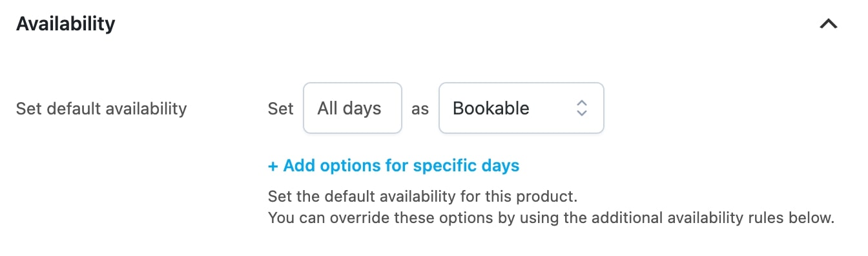The height and width of the screenshot is (256, 868).
Task: Click the Availability section heading
Action: 65,24
